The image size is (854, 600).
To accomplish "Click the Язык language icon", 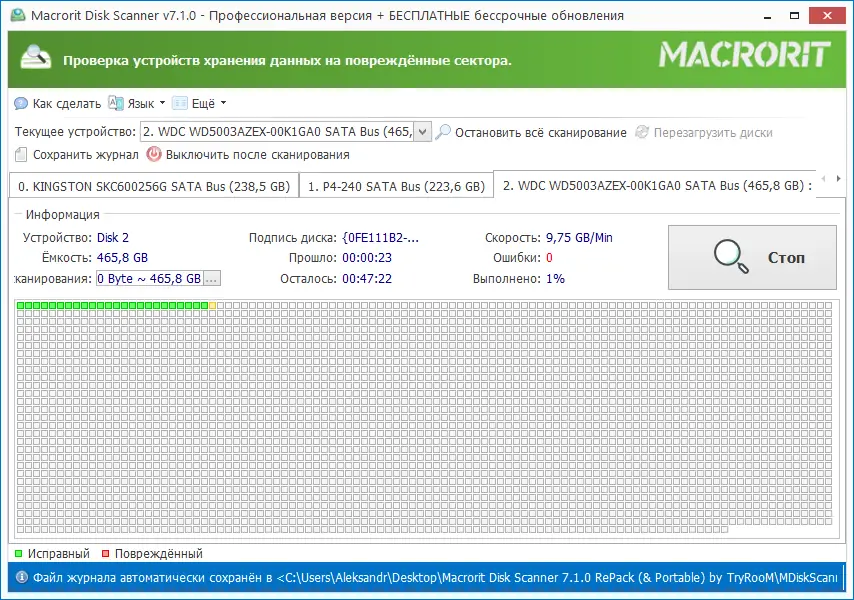I will (x=115, y=103).
